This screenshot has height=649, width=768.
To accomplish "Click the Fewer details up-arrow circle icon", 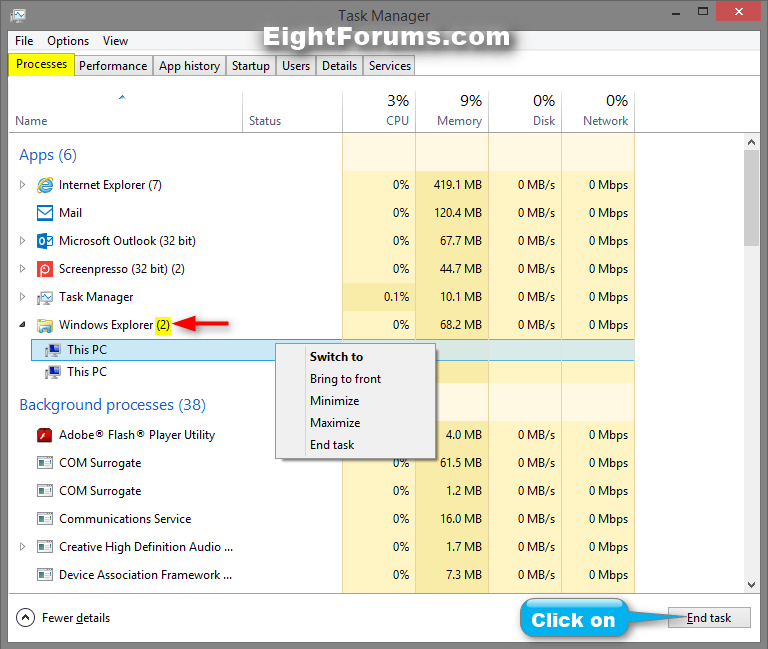I will pos(25,618).
